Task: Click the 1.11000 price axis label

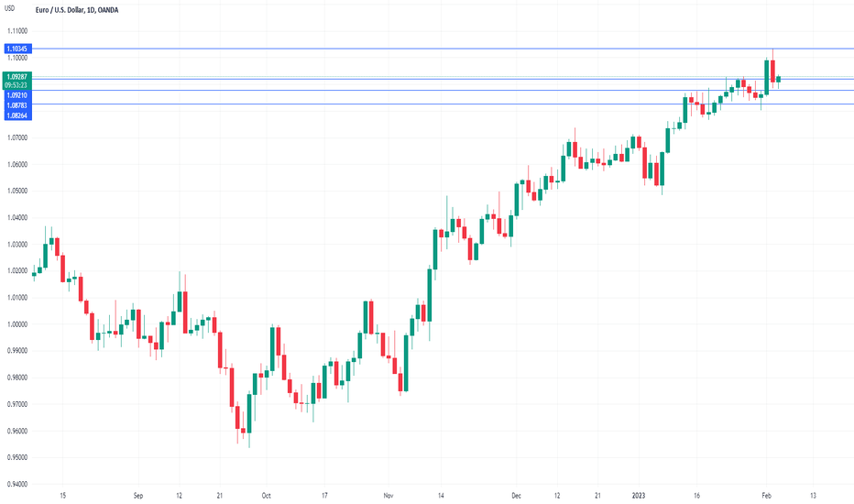Action: pyautogui.click(x=17, y=31)
